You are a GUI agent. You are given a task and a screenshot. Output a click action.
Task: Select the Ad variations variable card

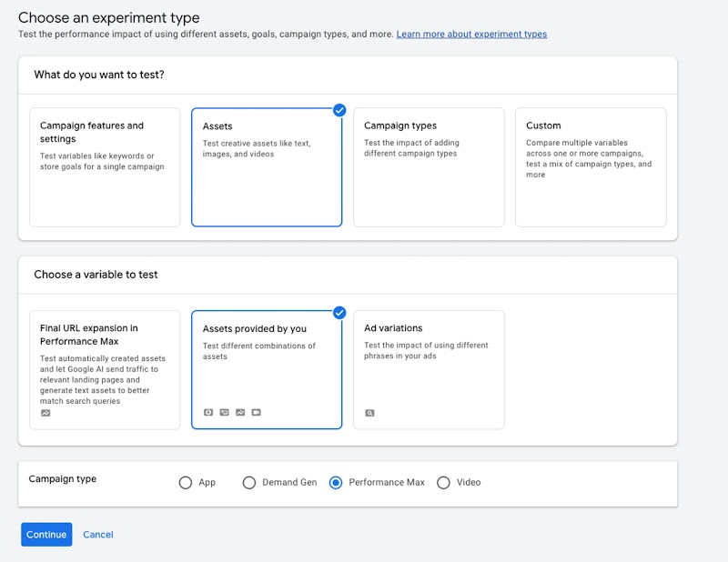click(x=428, y=364)
